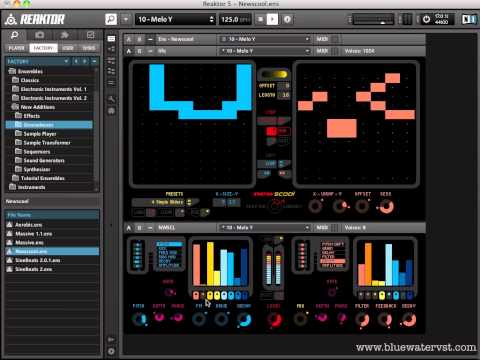This screenshot has height=360, width=480.
Task: Open the panelsets tab with puzzle icon
Action: pos(65,35)
